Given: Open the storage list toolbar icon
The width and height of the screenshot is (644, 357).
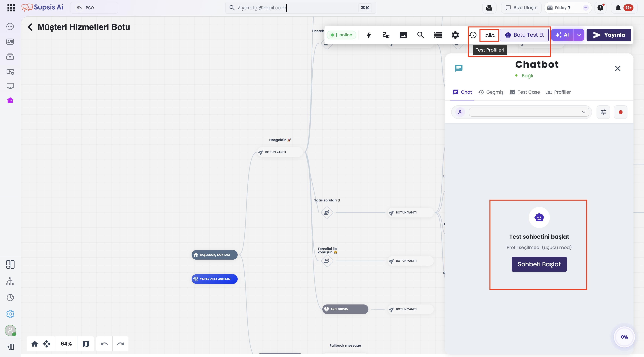Looking at the screenshot, I should tap(438, 35).
